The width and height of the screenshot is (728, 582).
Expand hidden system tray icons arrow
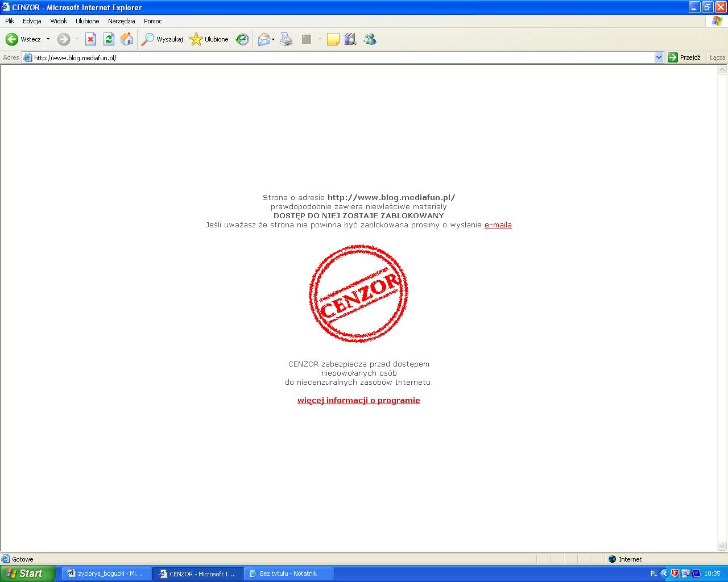[664, 573]
